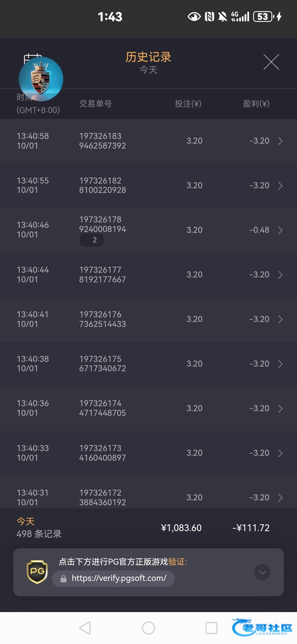Tap the free-spin count badge "2"
The width and height of the screenshot is (297, 644).
click(x=92, y=240)
